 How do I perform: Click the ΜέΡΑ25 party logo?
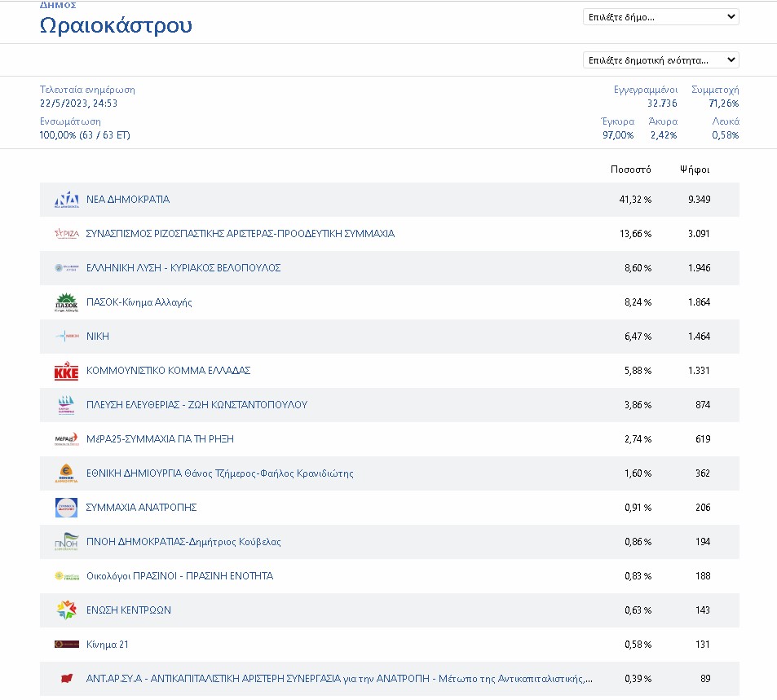pos(66,439)
